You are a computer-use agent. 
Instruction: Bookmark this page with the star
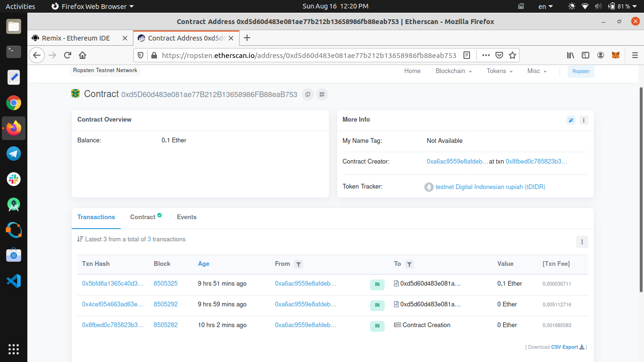pos(512,55)
